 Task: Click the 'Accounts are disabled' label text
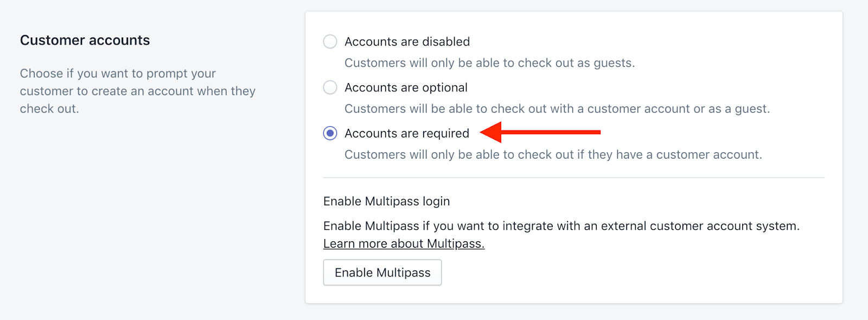[x=407, y=42]
